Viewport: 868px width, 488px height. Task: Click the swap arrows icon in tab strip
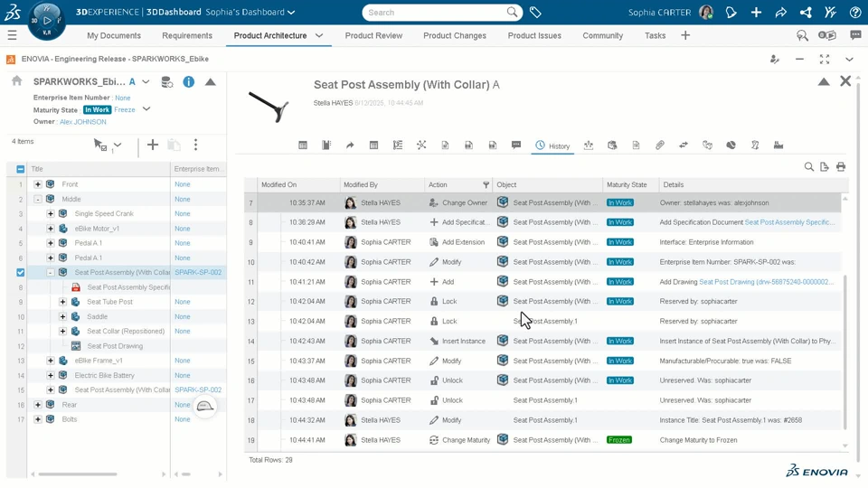click(684, 145)
